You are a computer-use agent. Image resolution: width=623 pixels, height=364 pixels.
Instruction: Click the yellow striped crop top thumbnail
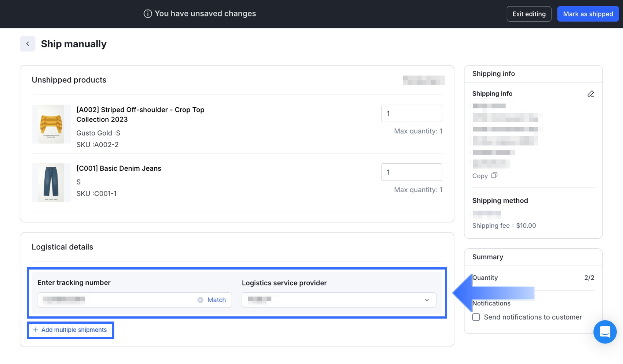[51, 124]
